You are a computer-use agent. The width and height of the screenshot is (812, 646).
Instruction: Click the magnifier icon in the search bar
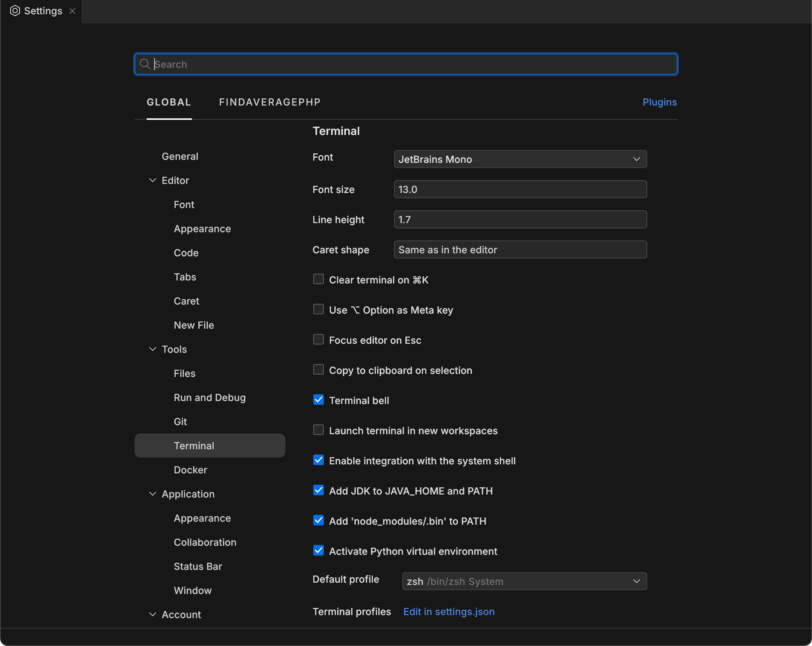(x=145, y=64)
